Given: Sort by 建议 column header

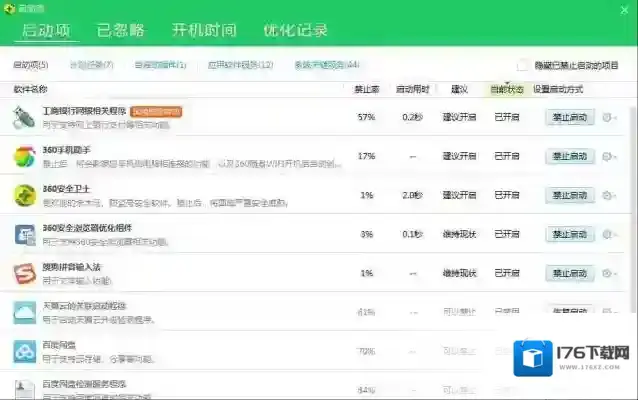Looking at the screenshot, I should point(459,89).
